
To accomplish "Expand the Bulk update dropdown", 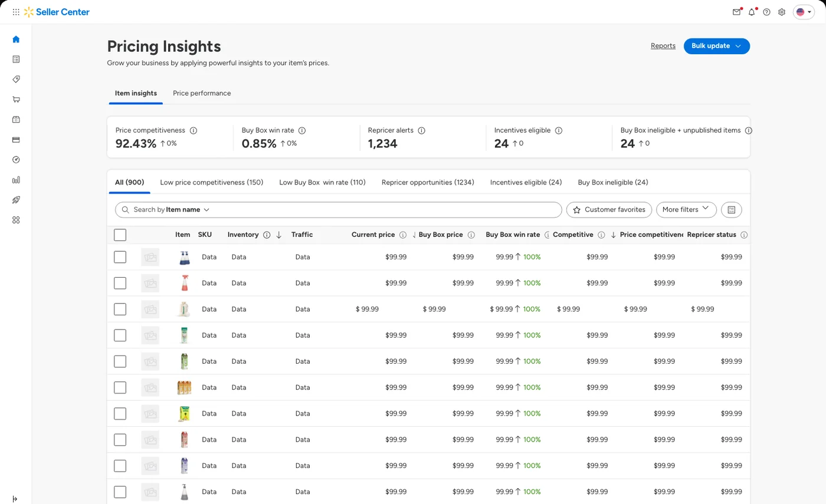I will [716, 46].
